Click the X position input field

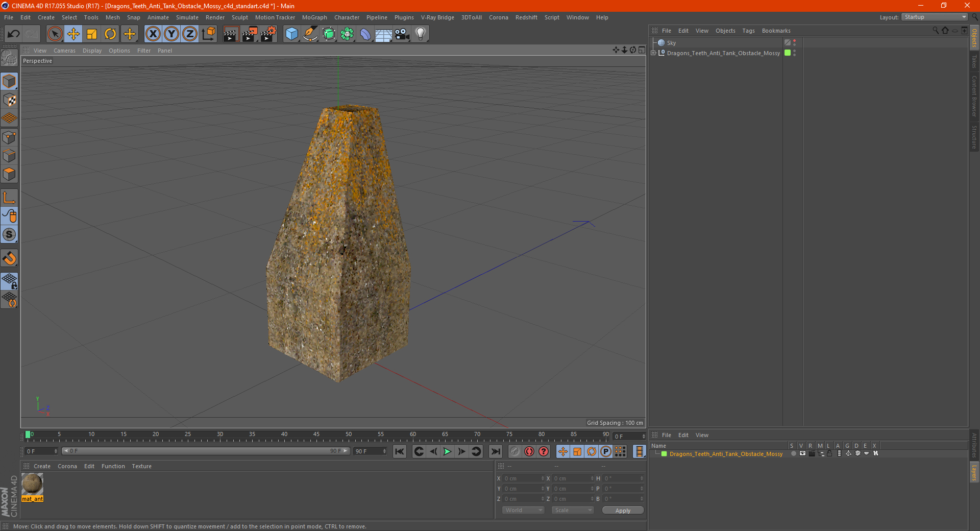[523, 478]
